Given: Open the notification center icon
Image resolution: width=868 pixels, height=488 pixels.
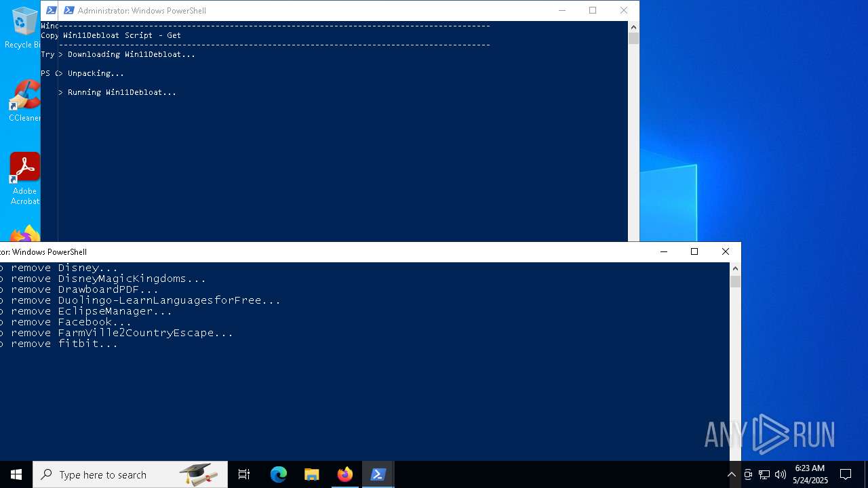Looking at the screenshot, I should coord(846,474).
